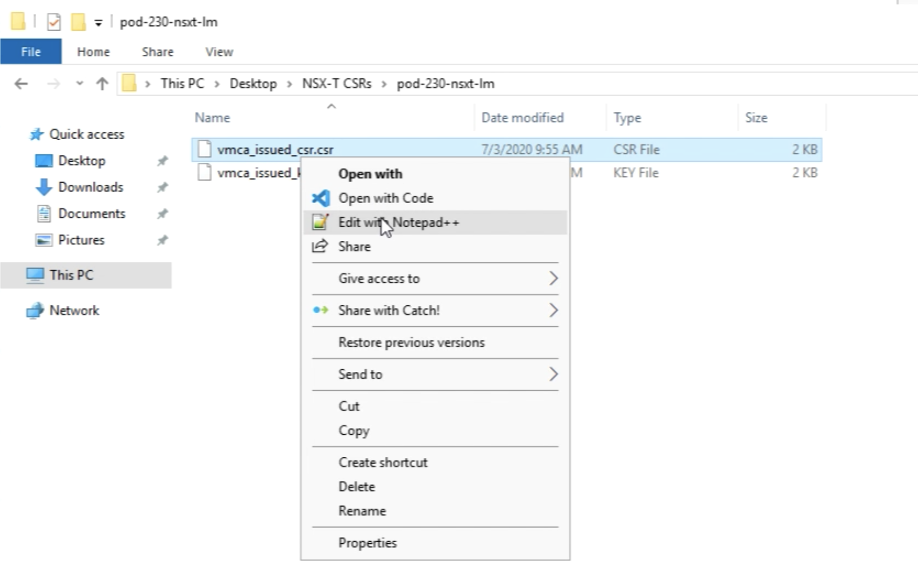918x588 pixels.
Task: Open the recent locations dropdown arrow
Action: tap(80, 84)
